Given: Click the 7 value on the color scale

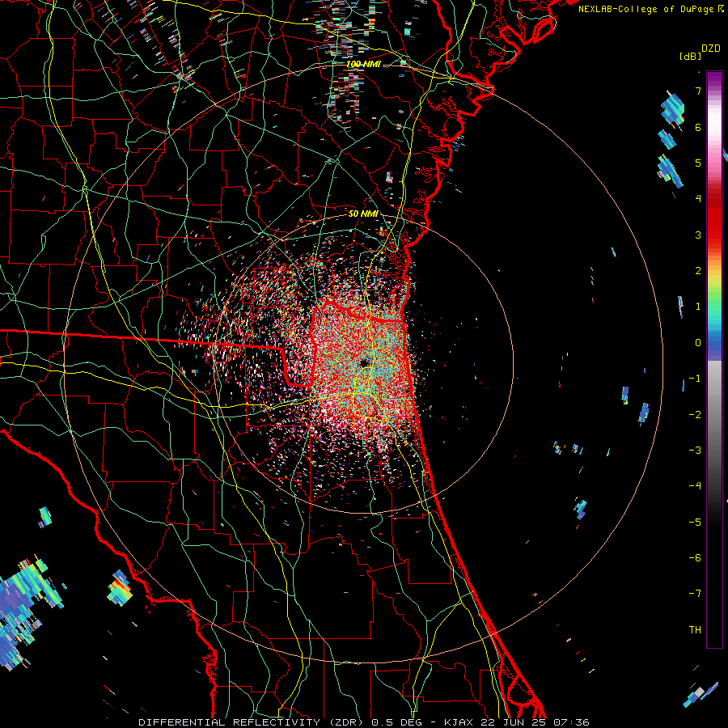Looking at the screenshot, I should [698, 91].
